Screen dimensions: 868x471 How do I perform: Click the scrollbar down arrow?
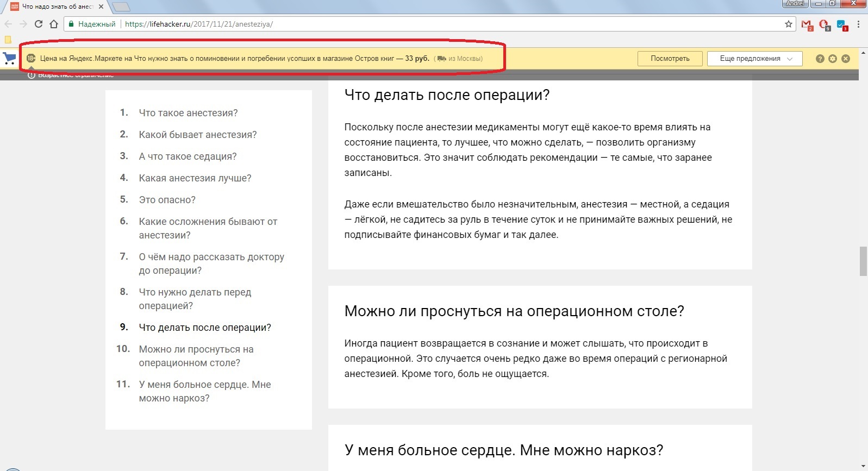click(x=863, y=467)
